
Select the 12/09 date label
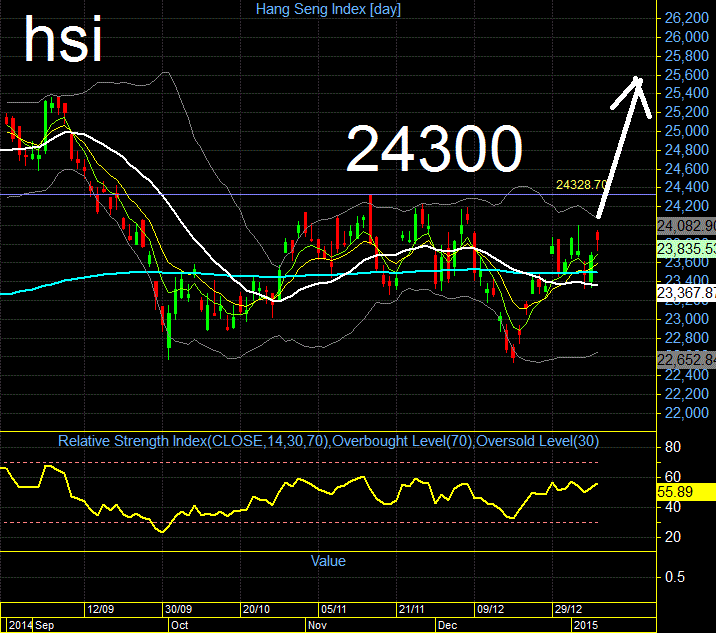[x=100, y=609]
